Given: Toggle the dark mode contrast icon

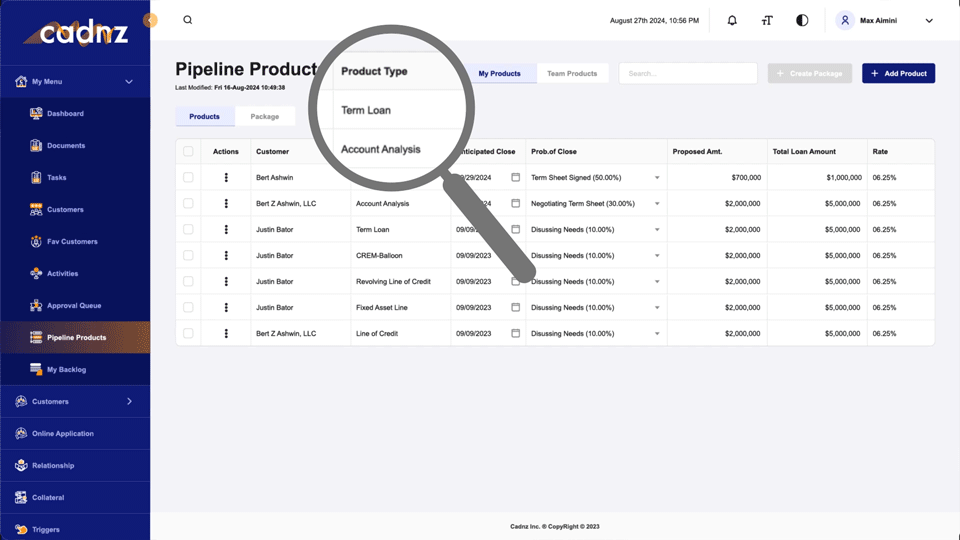Looking at the screenshot, I should point(802,20).
